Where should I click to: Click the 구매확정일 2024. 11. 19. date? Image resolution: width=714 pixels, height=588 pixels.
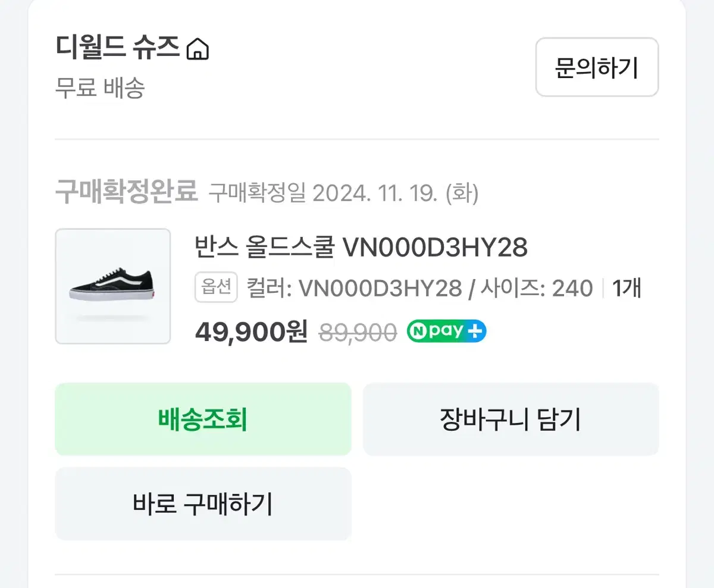343,193
